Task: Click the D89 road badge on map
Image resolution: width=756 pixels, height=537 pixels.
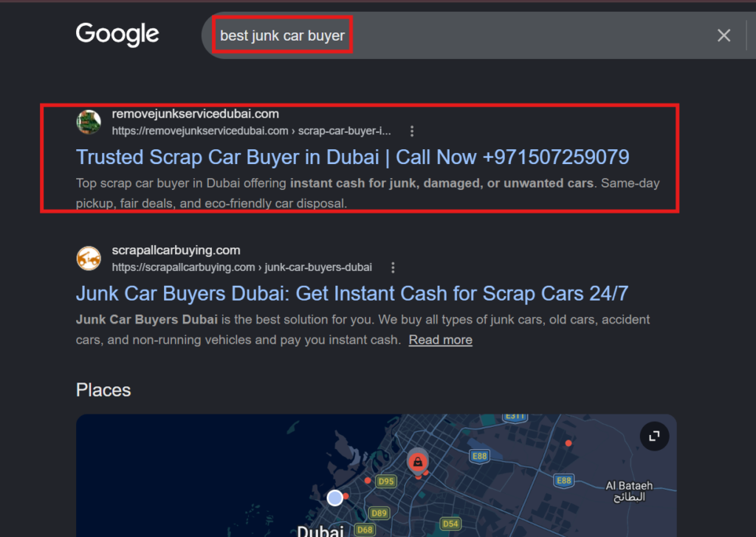Action: click(x=379, y=513)
